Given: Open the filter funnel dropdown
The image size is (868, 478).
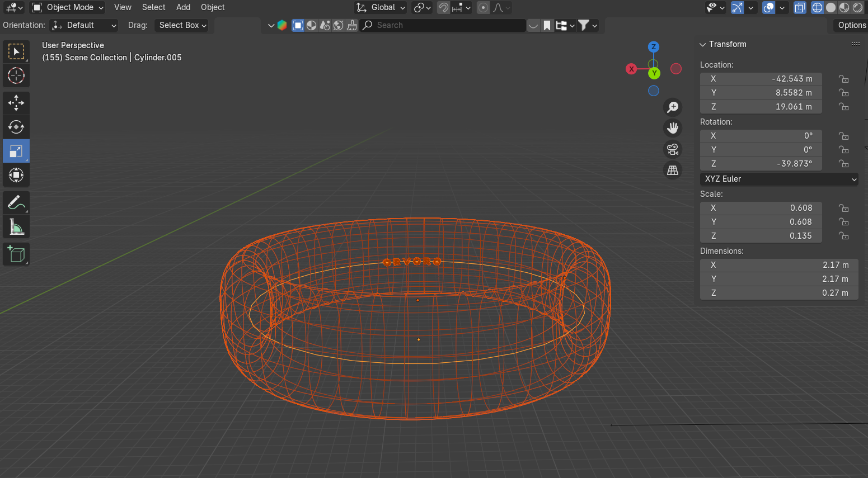Looking at the screenshot, I should tap(588, 25).
